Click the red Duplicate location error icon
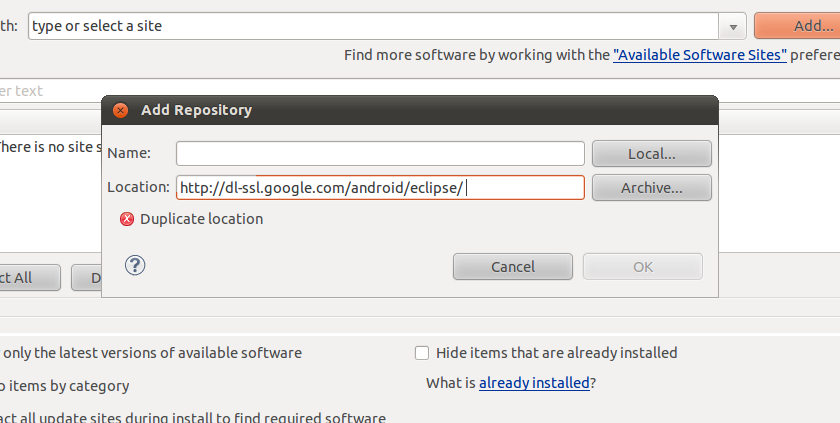Screen dimensions: 840x423 click(127, 219)
